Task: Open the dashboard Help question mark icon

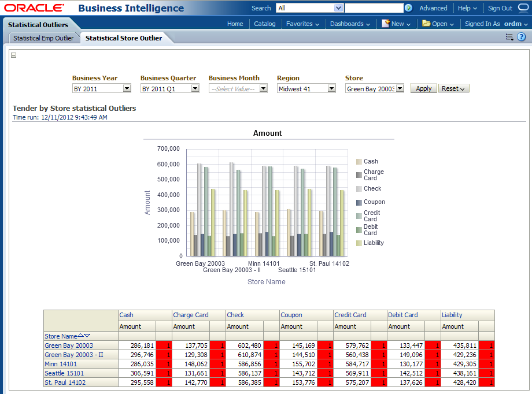Action: [521, 37]
